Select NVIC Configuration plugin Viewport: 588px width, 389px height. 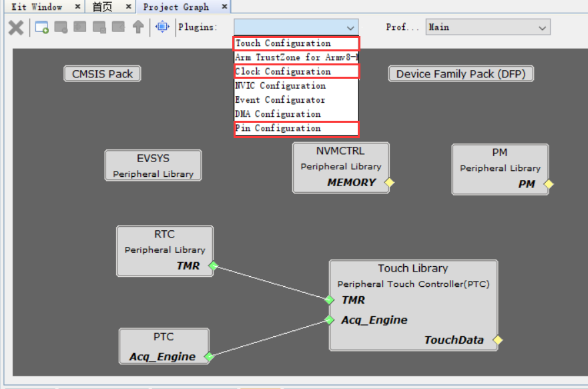296,86
